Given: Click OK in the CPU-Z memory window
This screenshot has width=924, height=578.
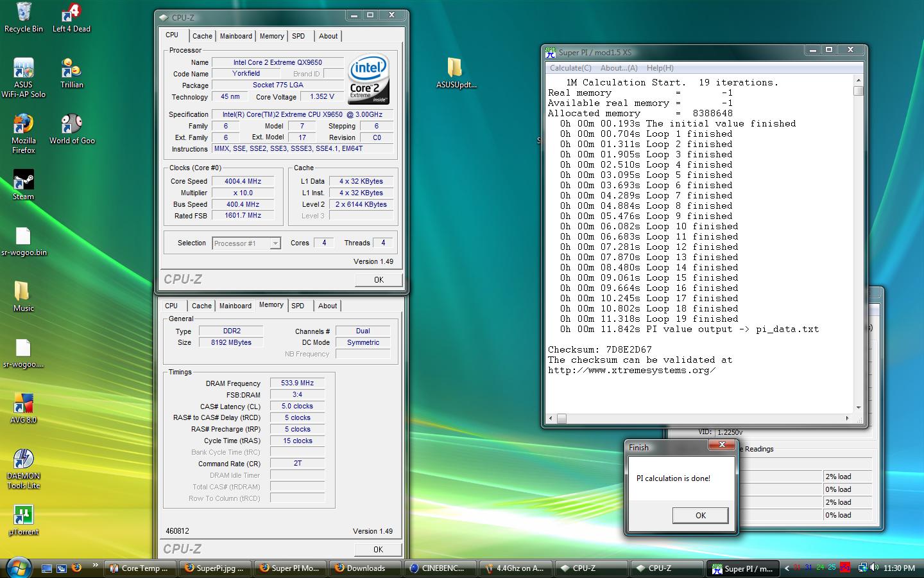Looking at the screenshot, I should [x=378, y=550].
